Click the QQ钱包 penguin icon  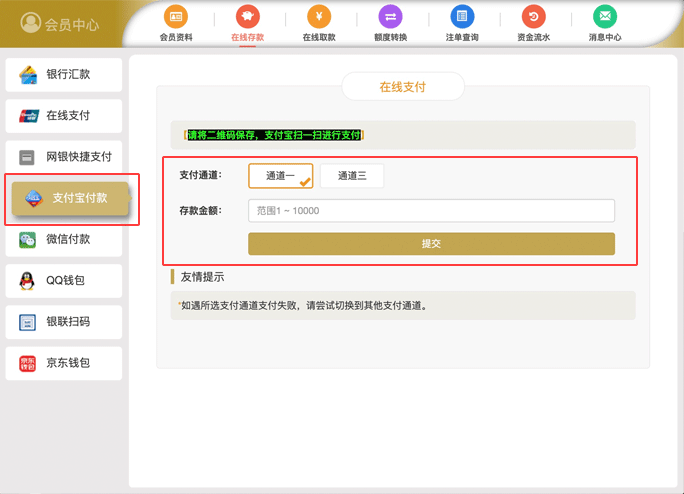pyautogui.click(x=28, y=281)
